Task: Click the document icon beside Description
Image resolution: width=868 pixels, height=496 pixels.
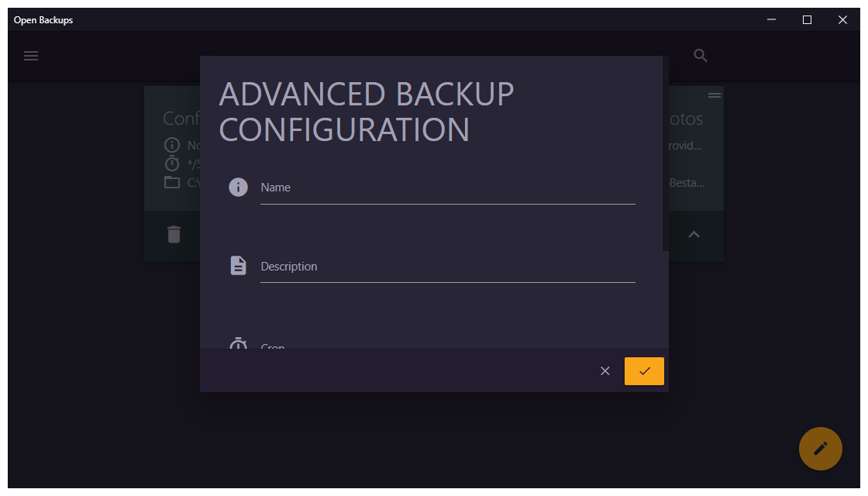Action: click(x=238, y=266)
